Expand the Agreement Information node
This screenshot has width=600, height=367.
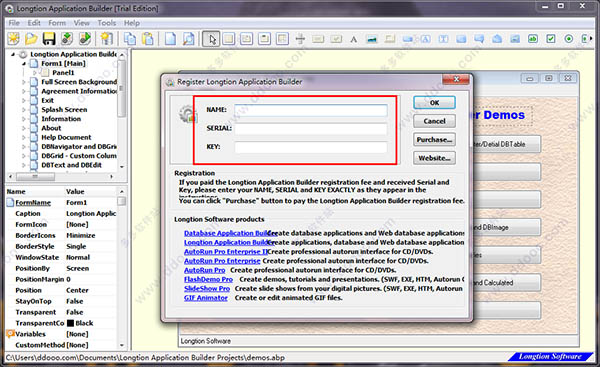(x=24, y=91)
